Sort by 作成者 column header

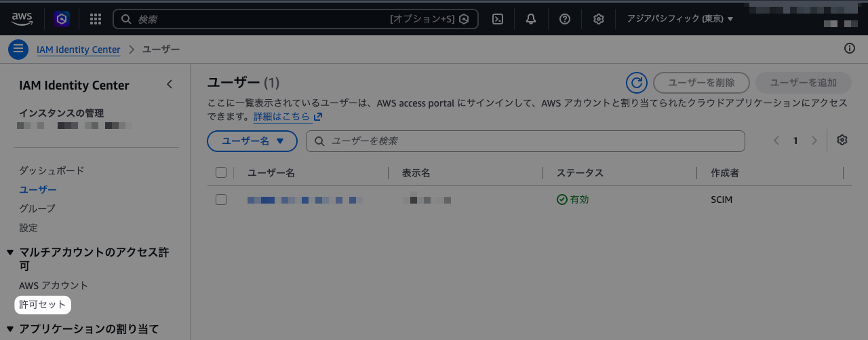725,173
